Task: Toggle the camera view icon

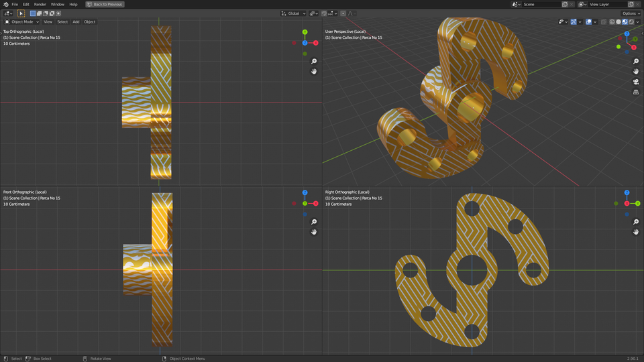Action: [636, 82]
